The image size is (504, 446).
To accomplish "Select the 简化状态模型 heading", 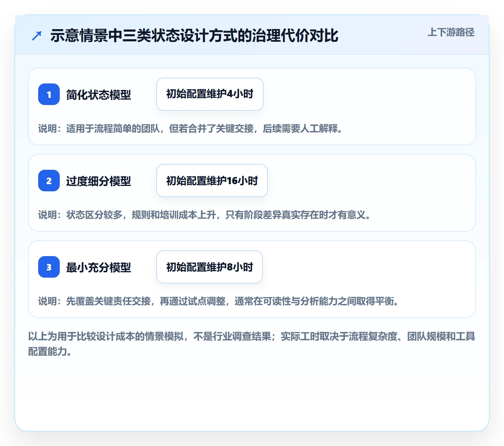I will (x=99, y=95).
